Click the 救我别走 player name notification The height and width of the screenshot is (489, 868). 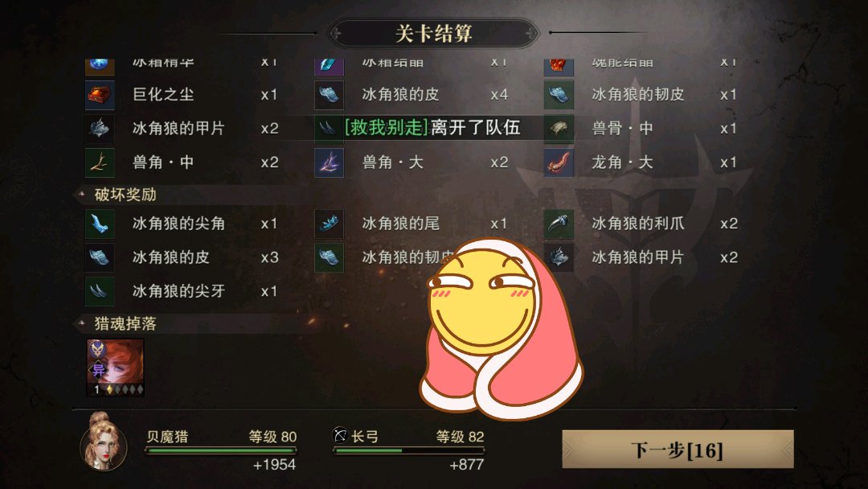tap(386, 127)
